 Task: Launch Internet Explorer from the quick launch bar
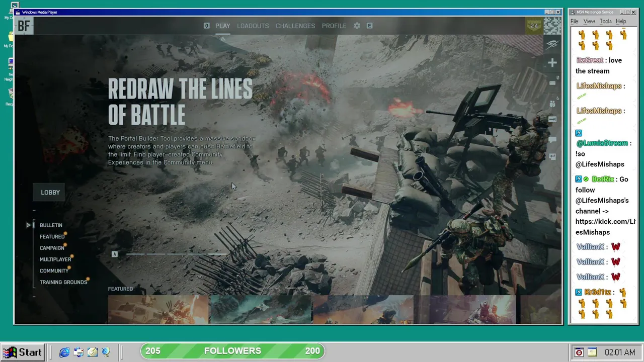point(64,352)
